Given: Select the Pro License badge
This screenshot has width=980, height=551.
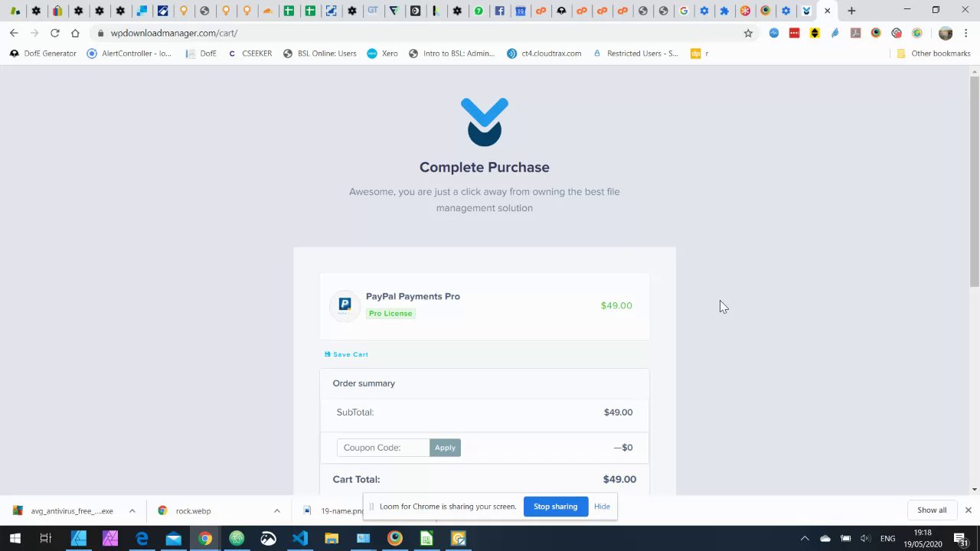Looking at the screenshot, I should [390, 313].
